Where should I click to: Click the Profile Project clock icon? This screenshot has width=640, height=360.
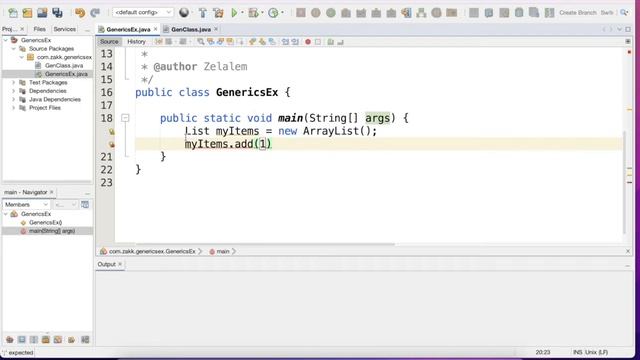pyautogui.click(x=273, y=13)
